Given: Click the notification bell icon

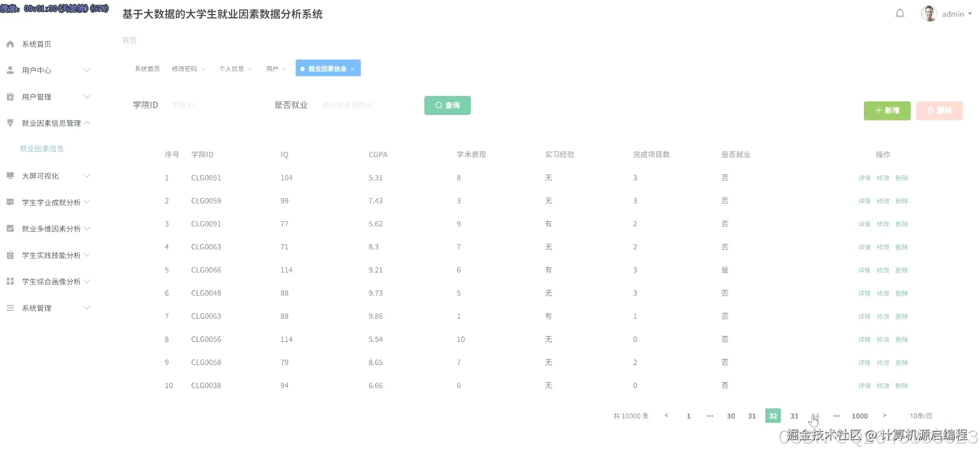Looking at the screenshot, I should point(900,14).
